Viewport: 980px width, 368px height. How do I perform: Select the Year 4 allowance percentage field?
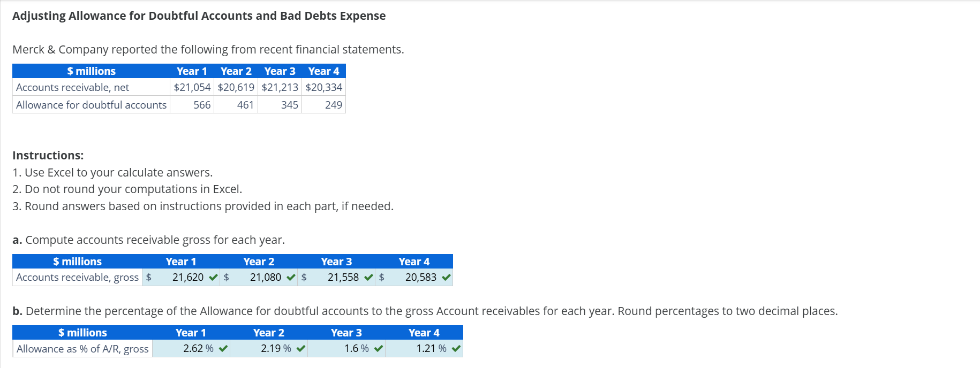click(426, 348)
